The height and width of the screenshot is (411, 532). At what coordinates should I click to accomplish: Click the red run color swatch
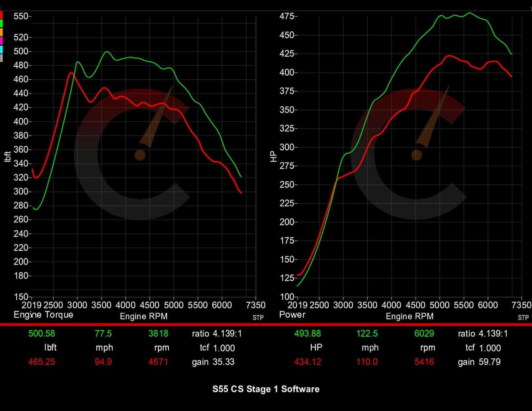(1, 15)
